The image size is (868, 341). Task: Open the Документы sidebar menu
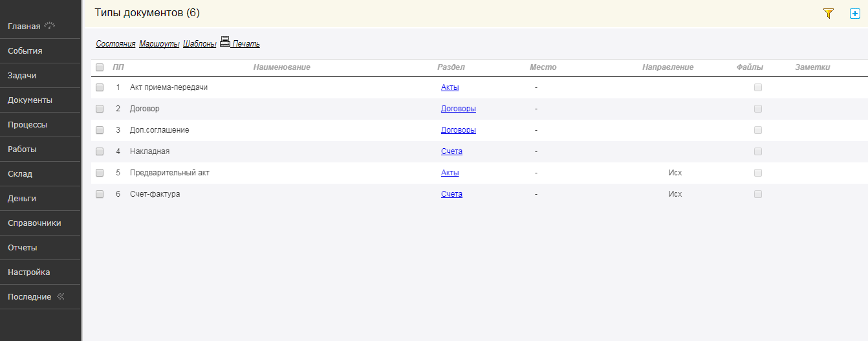[30, 100]
